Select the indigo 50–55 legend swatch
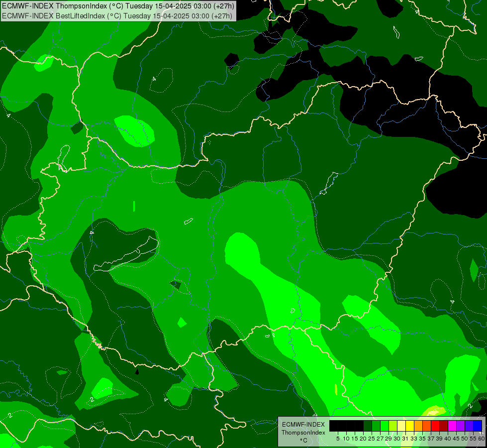Viewport: 487px width, 448px height. click(x=469, y=426)
